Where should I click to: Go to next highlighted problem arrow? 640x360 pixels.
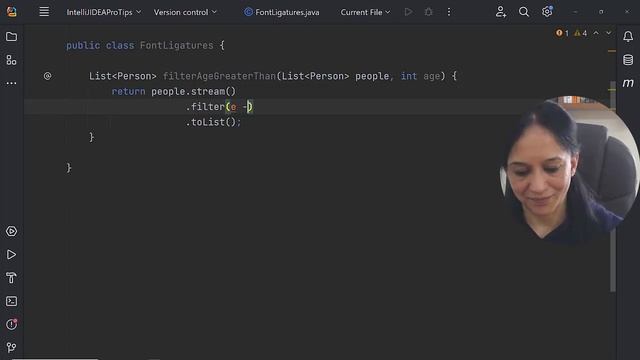[609, 33]
